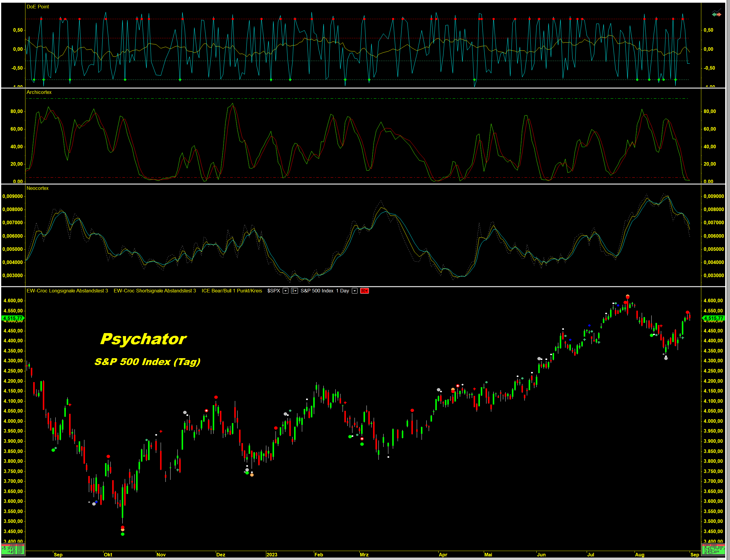Select EW-Croc Shortsignale Abstandstest 3 label

click(x=155, y=291)
